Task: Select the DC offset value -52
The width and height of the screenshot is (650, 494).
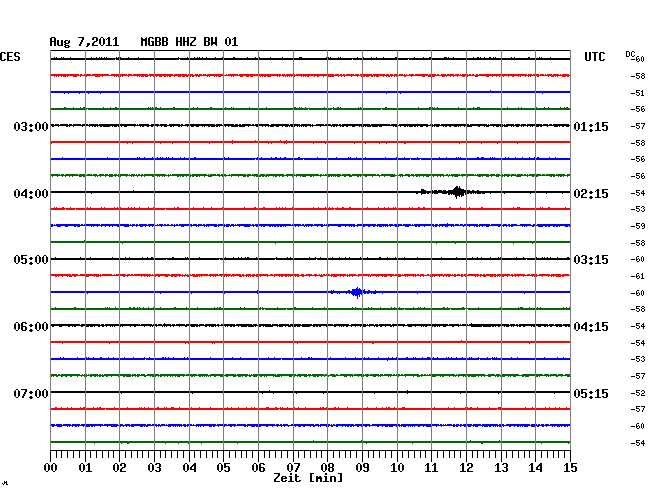Action: (638, 393)
